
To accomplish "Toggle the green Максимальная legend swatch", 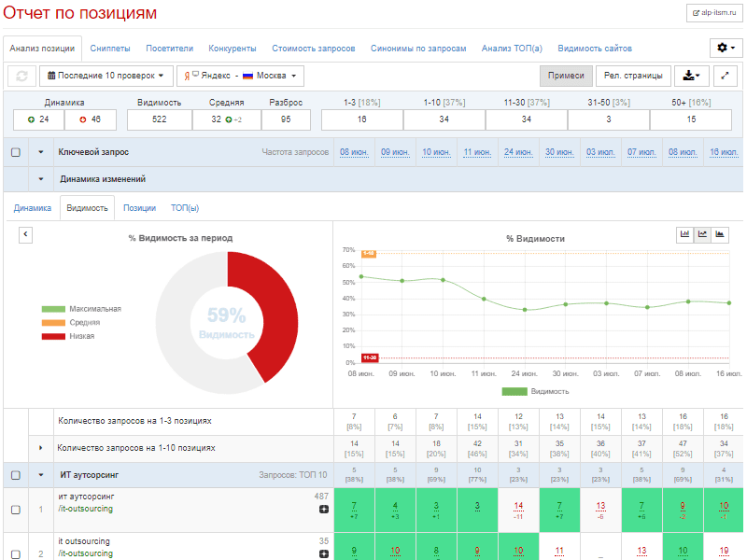I will (53, 309).
